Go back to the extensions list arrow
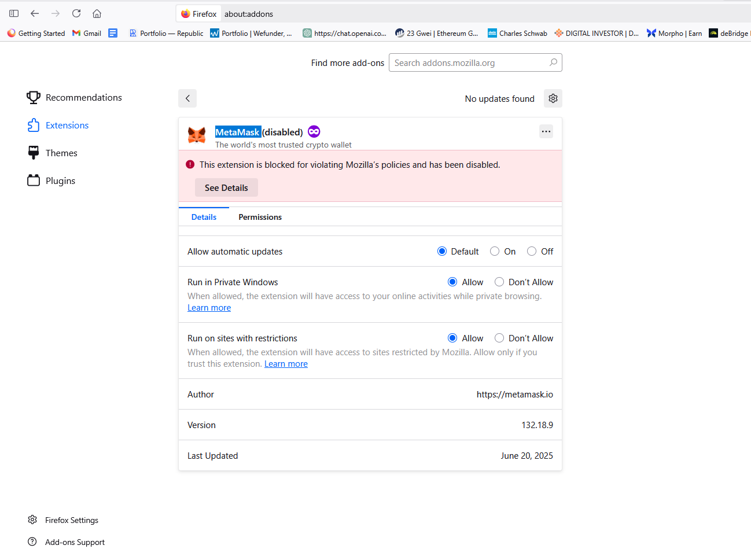This screenshot has width=751, height=560. point(187,98)
